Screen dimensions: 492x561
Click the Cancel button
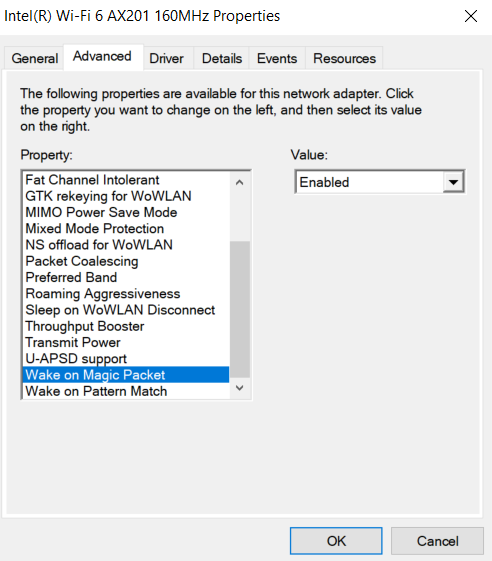pos(437,541)
